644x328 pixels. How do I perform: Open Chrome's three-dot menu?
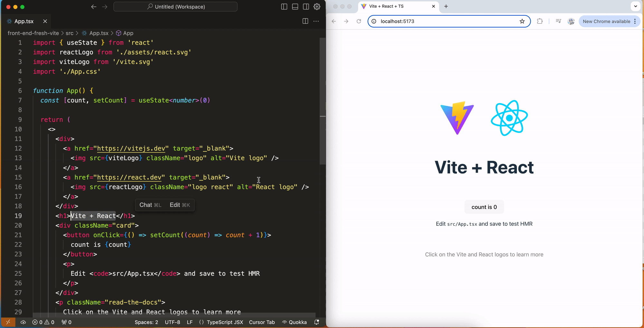click(x=635, y=21)
